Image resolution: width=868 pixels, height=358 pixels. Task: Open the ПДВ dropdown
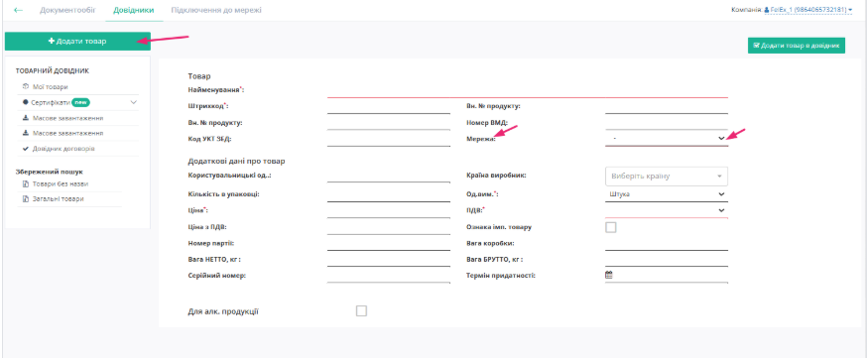667,211
